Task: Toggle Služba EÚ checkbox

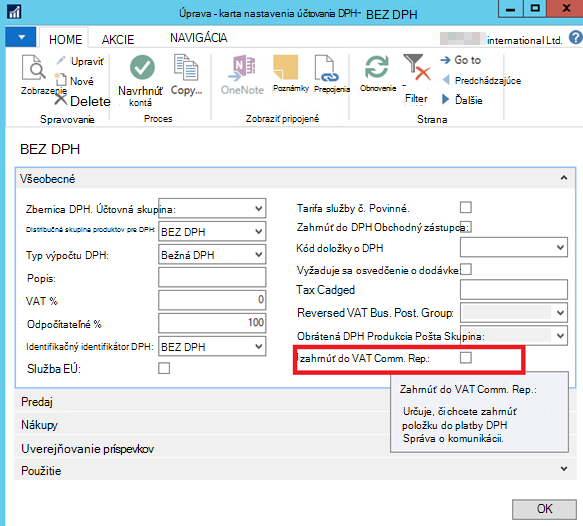Action: [x=164, y=368]
